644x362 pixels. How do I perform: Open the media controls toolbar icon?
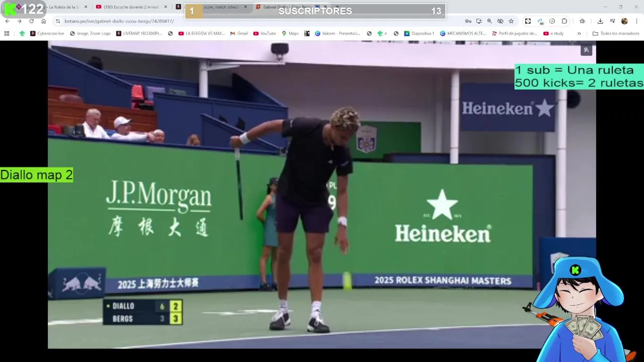point(612,21)
